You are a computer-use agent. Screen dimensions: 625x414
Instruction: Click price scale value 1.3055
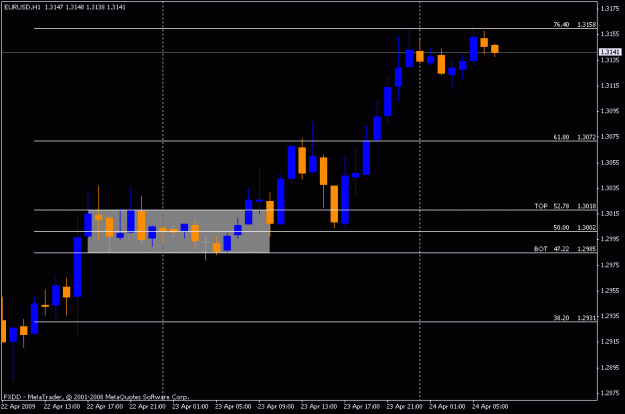pyautogui.click(x=610, y=162)
